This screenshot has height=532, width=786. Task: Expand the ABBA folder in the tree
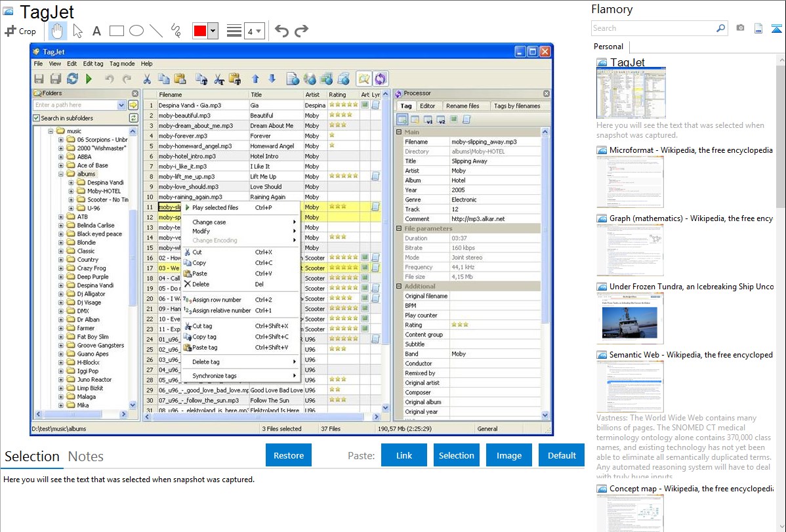pos(60,156)
